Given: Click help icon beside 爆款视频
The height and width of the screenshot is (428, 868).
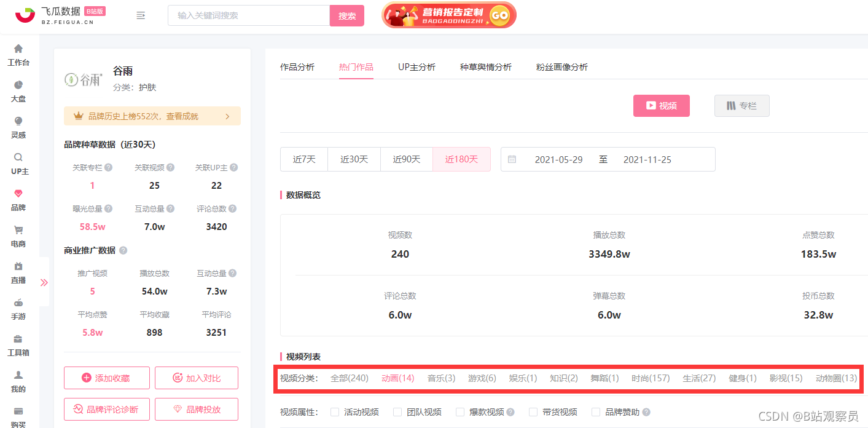Looking at the screenshot, I should coord(510,412).
